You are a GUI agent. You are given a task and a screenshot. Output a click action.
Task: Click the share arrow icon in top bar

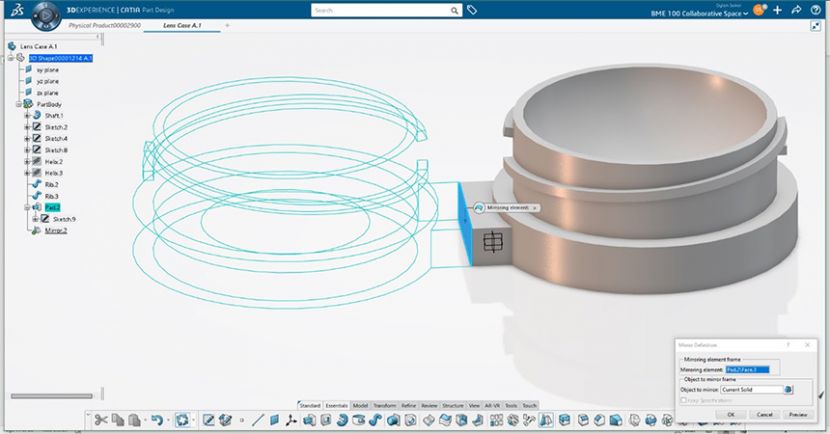pyautogui.click(x=796, y=10)
